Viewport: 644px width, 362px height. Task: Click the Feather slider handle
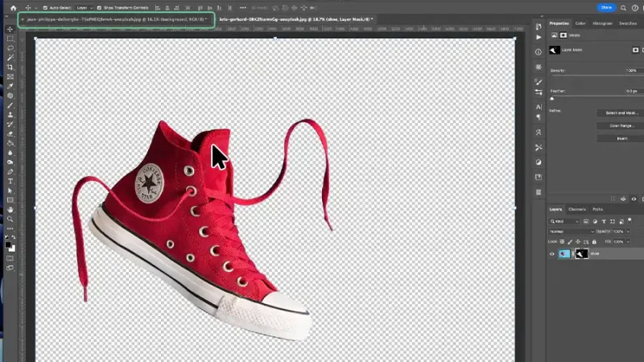552,98
